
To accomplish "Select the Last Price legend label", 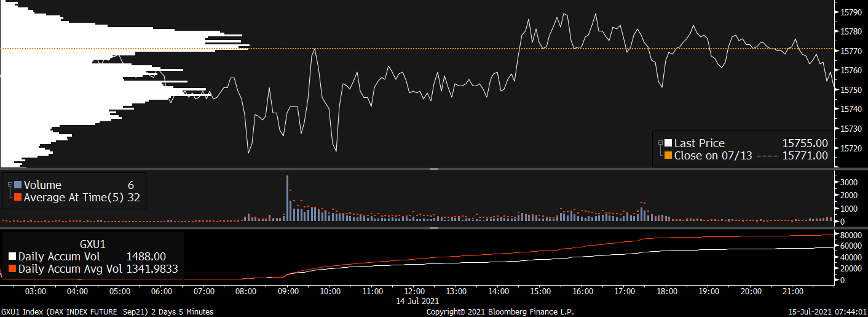I will tap(700, 143).
